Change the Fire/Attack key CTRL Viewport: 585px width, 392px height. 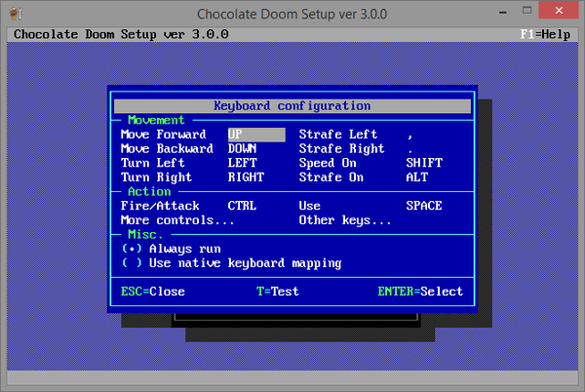tap(242, 206)
